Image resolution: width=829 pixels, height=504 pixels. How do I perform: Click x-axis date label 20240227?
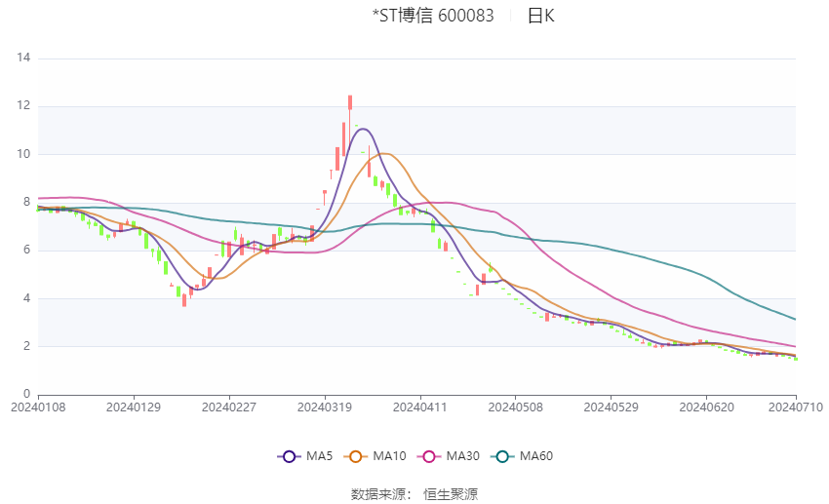point(229,407)
